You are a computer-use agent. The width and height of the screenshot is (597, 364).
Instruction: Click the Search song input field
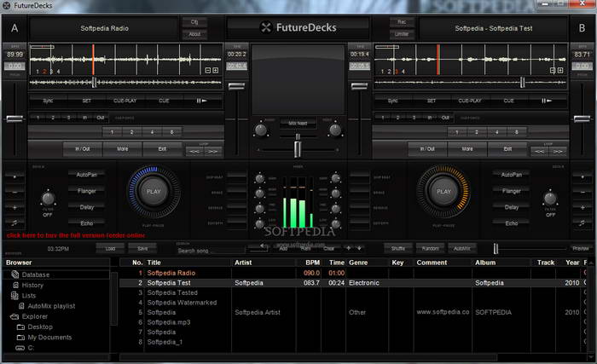(x=211, y=250)
